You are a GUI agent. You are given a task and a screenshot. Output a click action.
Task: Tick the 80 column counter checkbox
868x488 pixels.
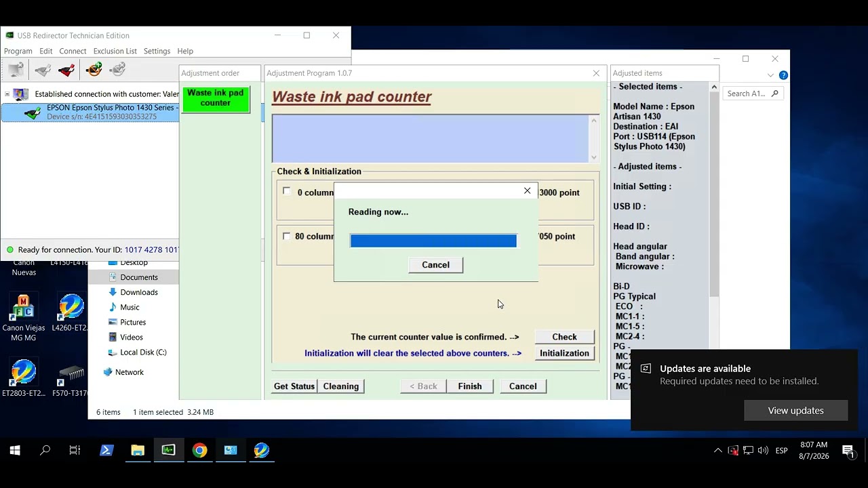tap(286, 236)
